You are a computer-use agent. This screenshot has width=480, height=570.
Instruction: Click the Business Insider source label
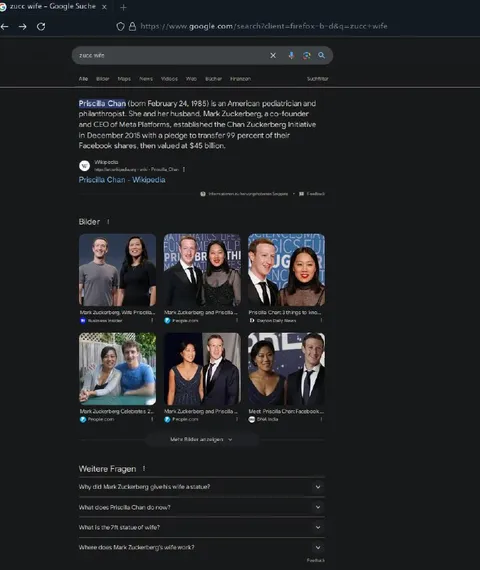click(105, 321)
